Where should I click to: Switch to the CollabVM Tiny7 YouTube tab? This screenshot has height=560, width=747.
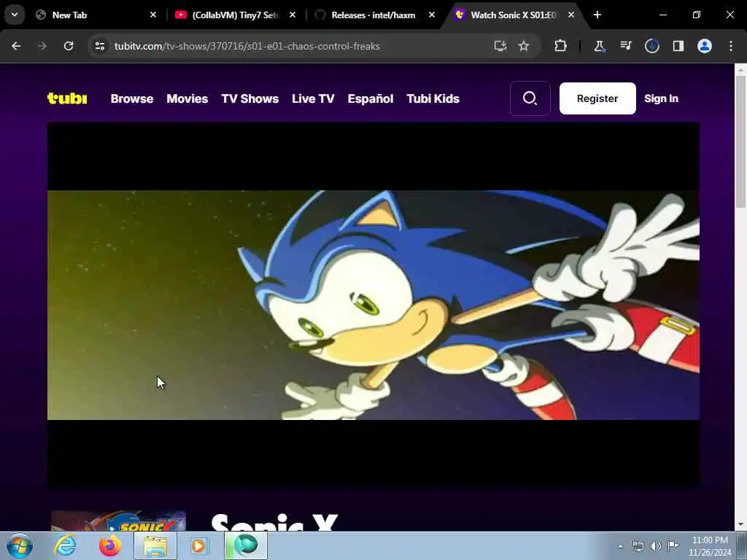[234, 15]
